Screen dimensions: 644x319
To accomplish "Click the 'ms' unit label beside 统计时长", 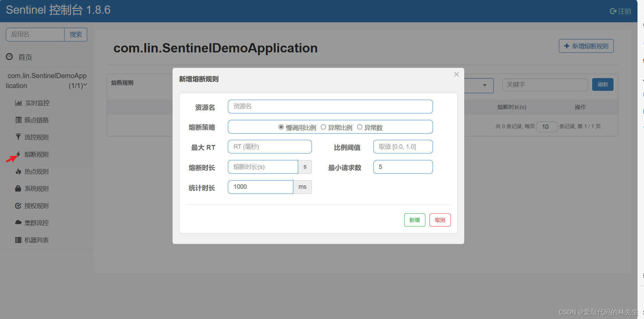I will tap(302, 187).
